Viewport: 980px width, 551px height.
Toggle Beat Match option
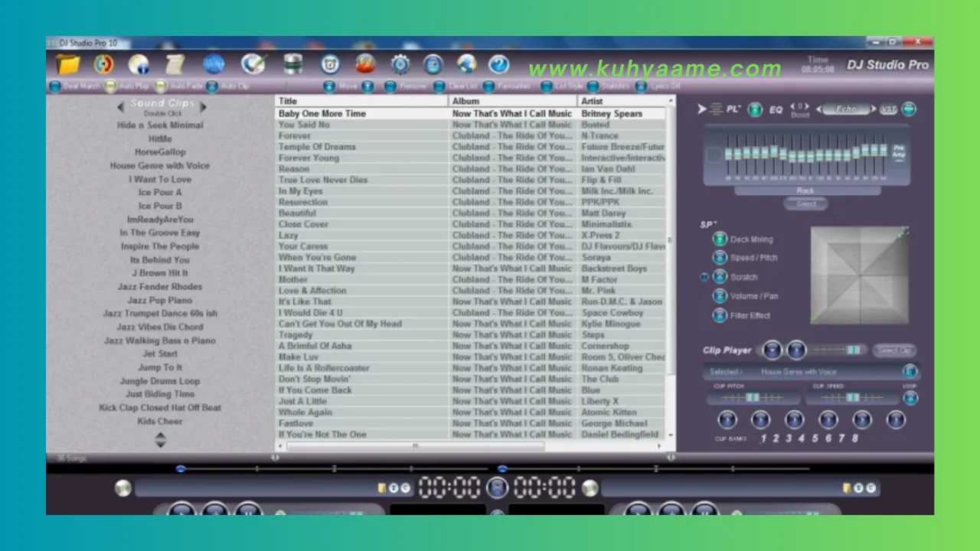coord(55,86)
